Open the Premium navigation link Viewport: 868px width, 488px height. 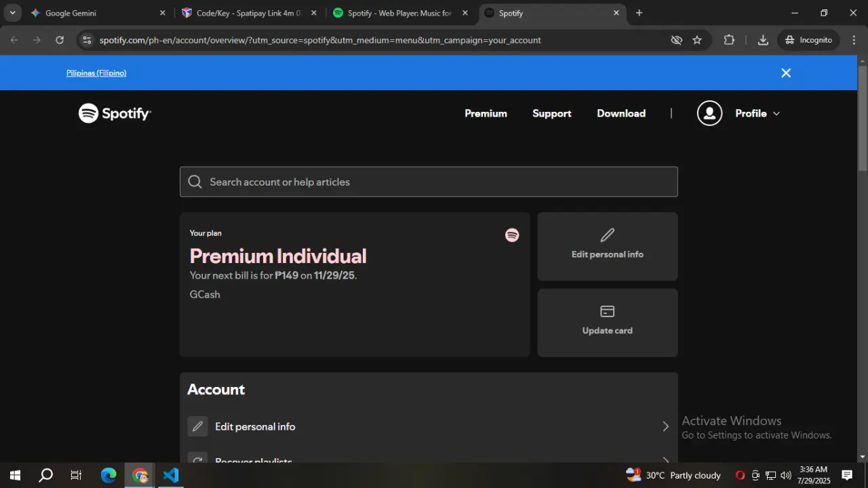486,113
